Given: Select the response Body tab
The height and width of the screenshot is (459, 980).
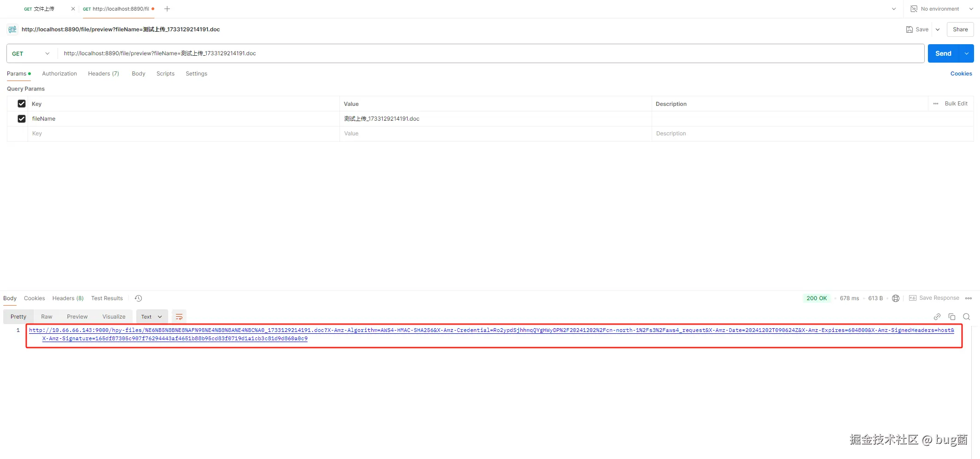Looking at the screenshot, I should (10, 298).
